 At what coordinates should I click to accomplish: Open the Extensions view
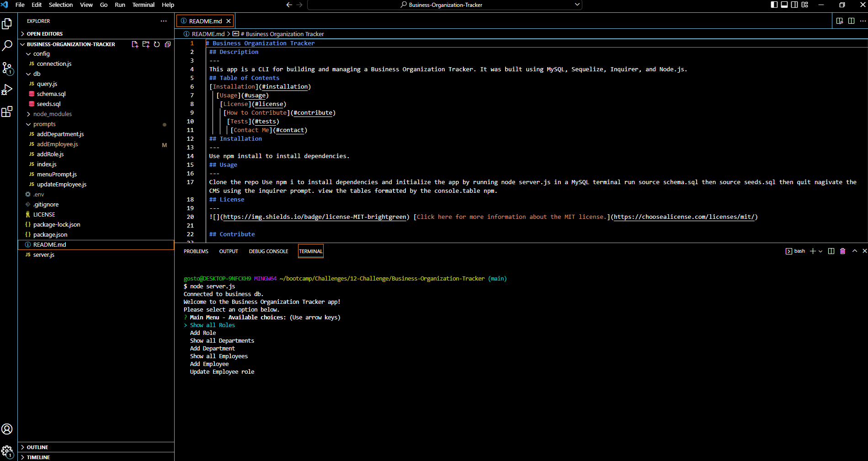[7, 111]
